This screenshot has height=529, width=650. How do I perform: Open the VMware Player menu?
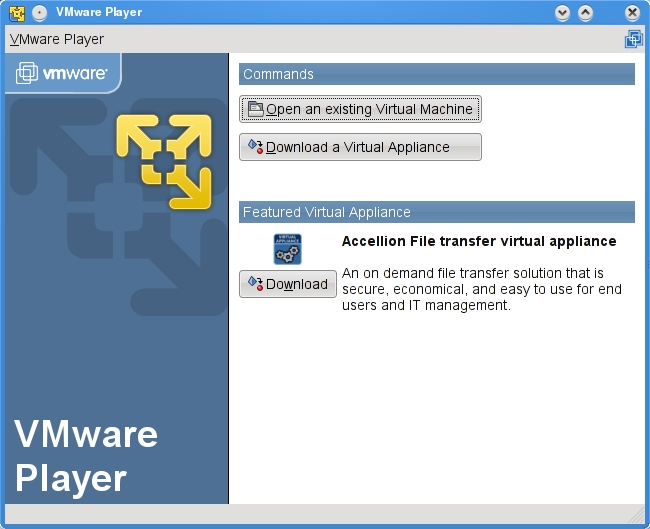click(57, 39)
